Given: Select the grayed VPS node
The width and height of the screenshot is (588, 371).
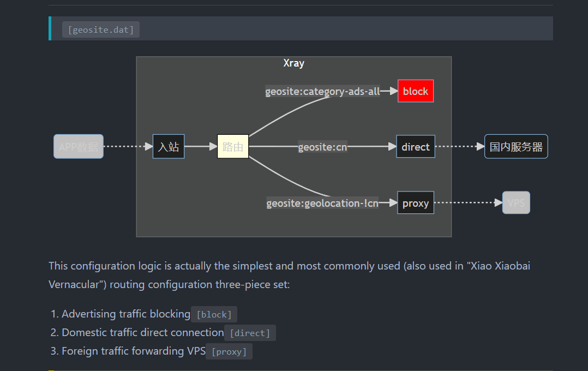Looking at the screenshot, I should (515, 202).
